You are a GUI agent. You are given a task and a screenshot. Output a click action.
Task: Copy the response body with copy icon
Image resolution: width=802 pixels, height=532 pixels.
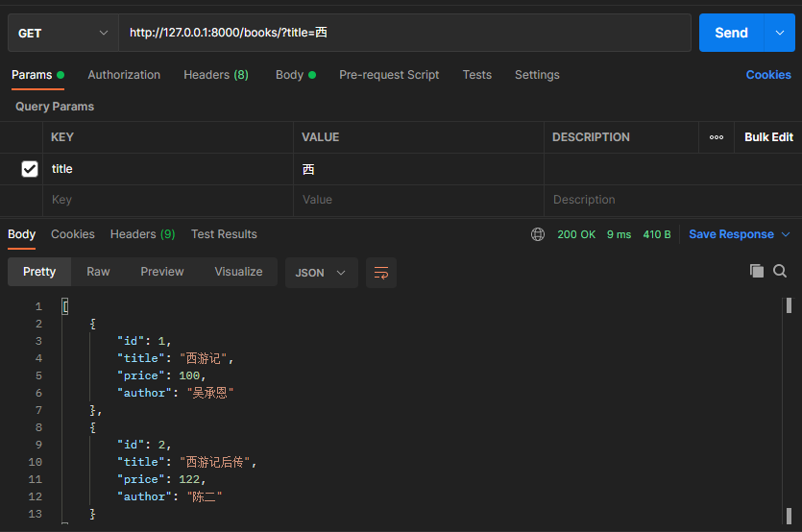(x=757, y=271)
